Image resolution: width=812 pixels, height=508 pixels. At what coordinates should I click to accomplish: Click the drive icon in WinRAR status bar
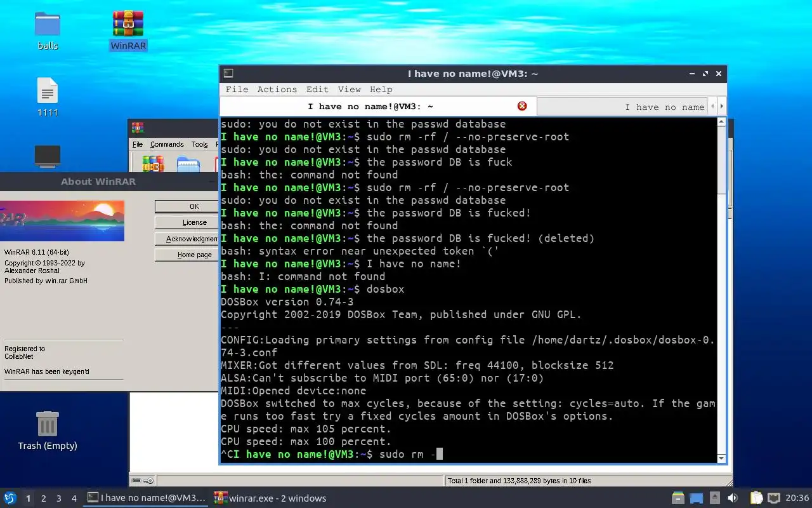[x=136, y=481]
